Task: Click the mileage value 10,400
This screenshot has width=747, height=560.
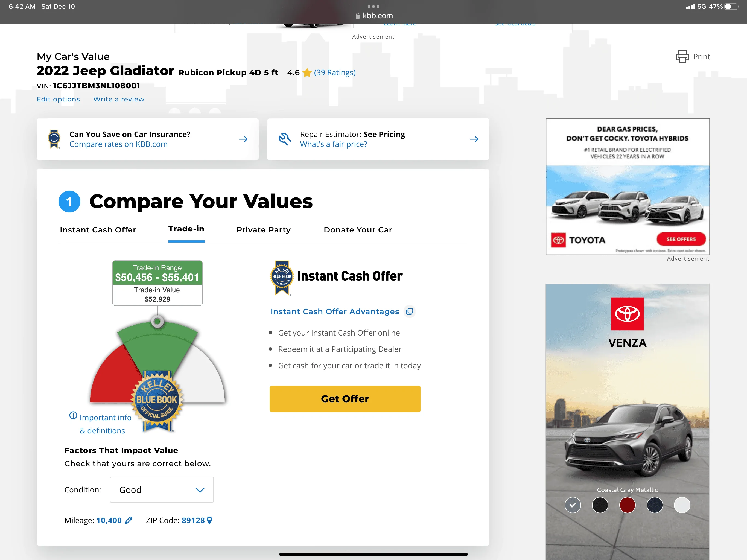Action: [109, 520]
